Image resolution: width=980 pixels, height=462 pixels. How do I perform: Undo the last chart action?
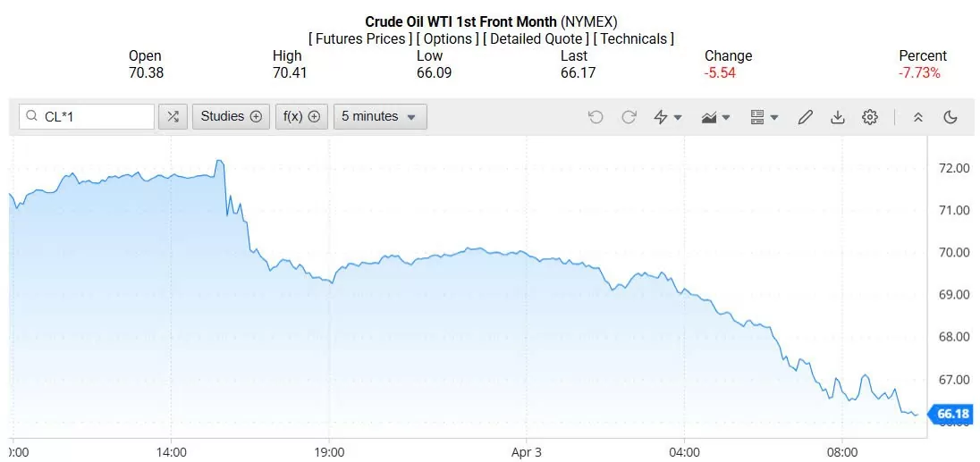coord(596,117)
